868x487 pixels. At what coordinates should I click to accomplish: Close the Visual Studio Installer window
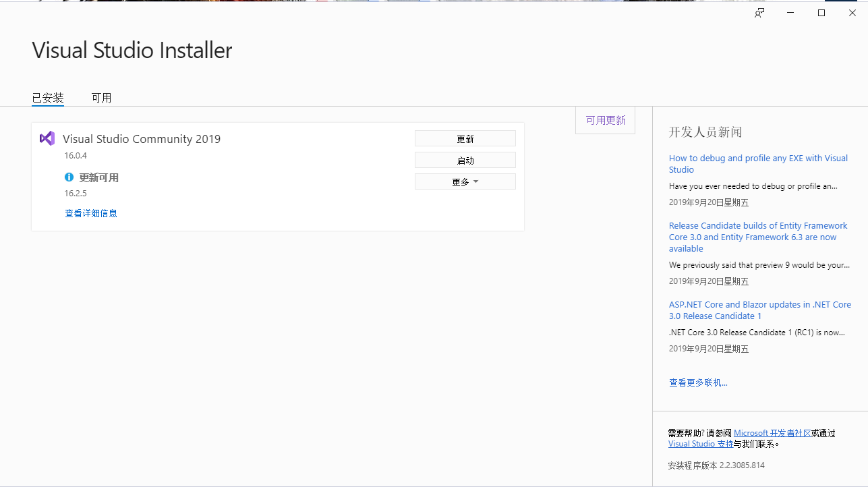[x=852, y=13]
